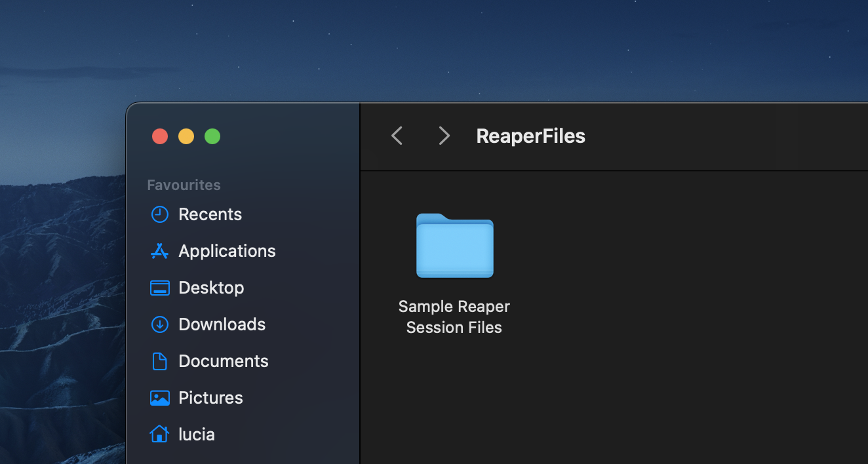Click the Documents page icon in sidebar
The image size is (868, 464).
pyautogui.click(x=159, y=361)
